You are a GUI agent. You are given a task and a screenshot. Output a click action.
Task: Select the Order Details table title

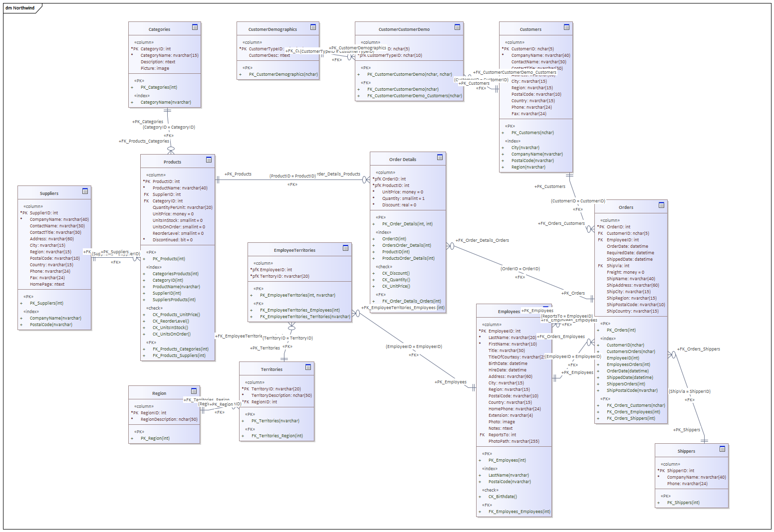(403, 160)
